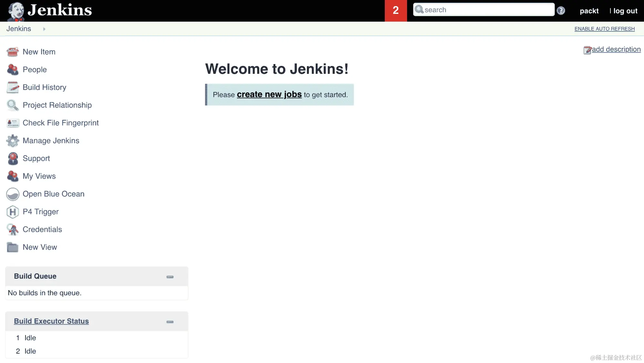Click the Check File Fingerprint icon
Image resolution: width=644 pixels, height=363 pixels.
coord(13,123)
